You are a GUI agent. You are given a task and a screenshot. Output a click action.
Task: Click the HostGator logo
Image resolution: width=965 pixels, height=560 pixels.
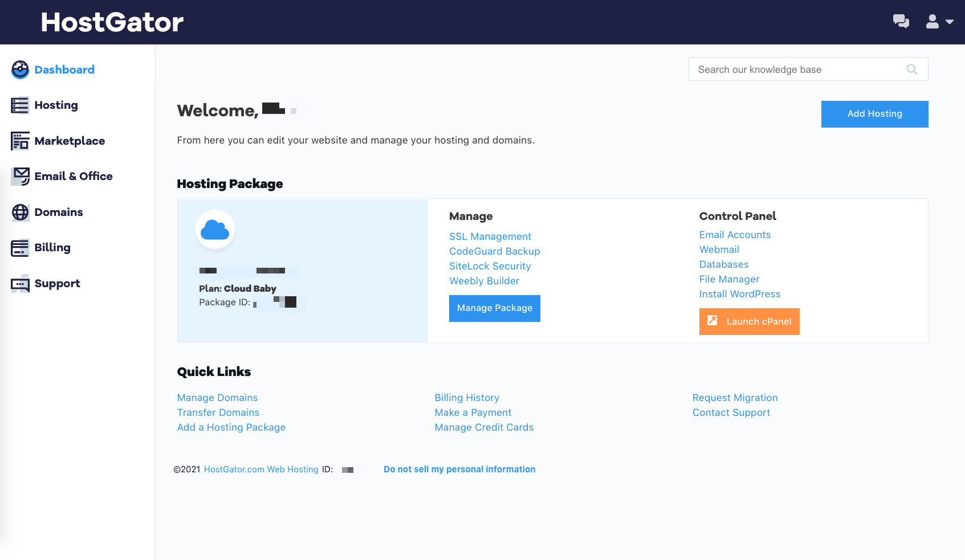112,22
